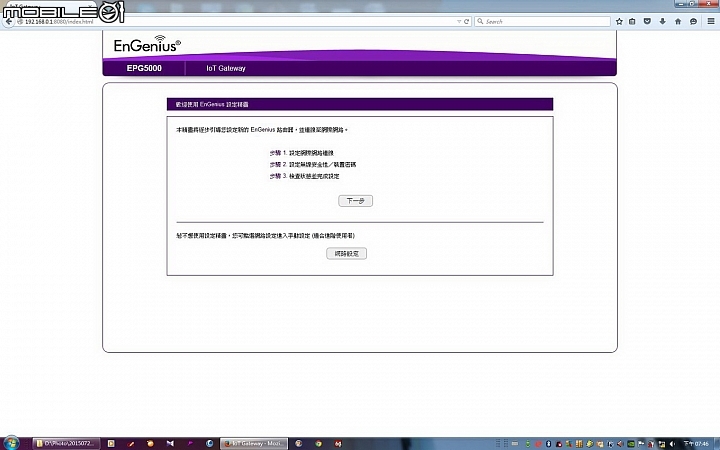Click the 網路設定 network settings button
The width and height of the screenshot is (720, 450).
tap(346, 253)
